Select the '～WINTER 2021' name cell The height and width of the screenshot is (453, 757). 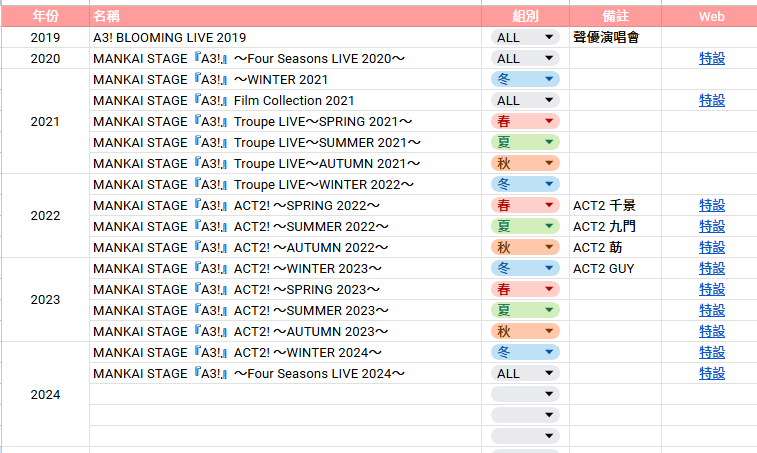click(285, 79)
